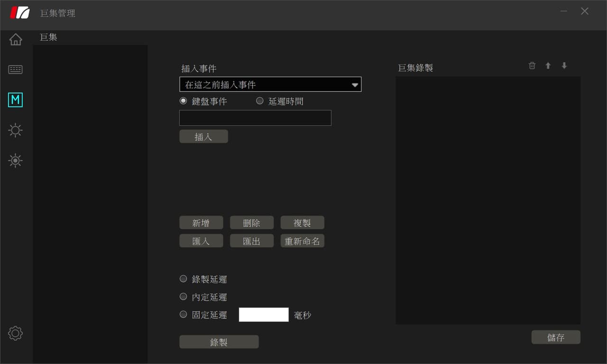Select the Macro (M) sidebar icon
The height and width of the screenshot is (364, 607).
(16, 100)
